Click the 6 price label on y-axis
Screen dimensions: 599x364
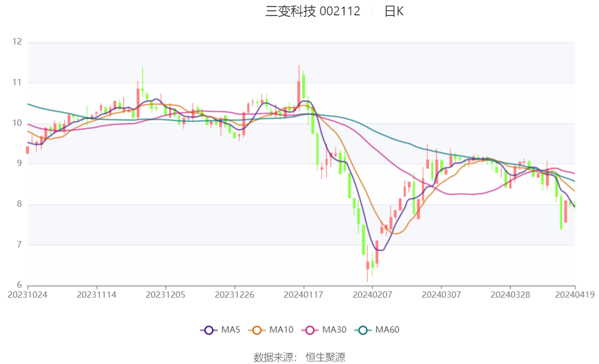pyautogui.click(x=20, y=285)
